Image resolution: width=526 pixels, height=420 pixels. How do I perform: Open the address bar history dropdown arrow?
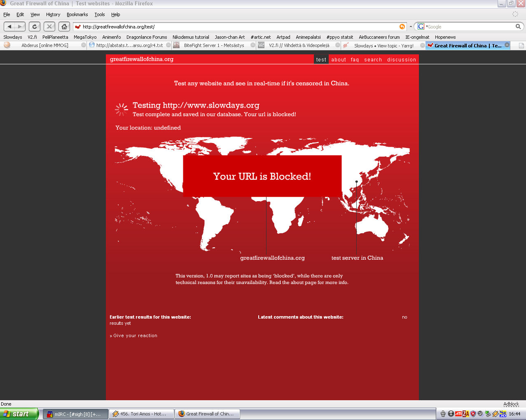click(x=411, y=27)
